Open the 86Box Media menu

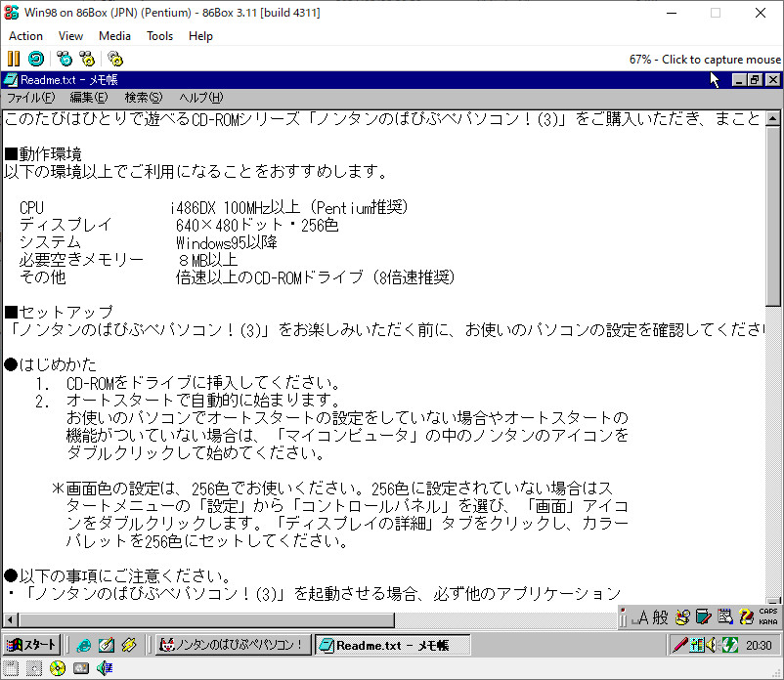114,36
